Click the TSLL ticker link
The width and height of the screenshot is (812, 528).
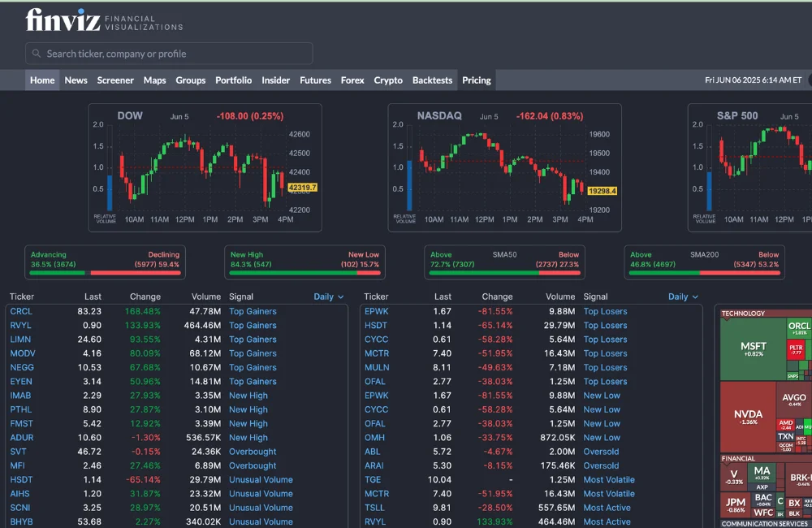(374, 508)
